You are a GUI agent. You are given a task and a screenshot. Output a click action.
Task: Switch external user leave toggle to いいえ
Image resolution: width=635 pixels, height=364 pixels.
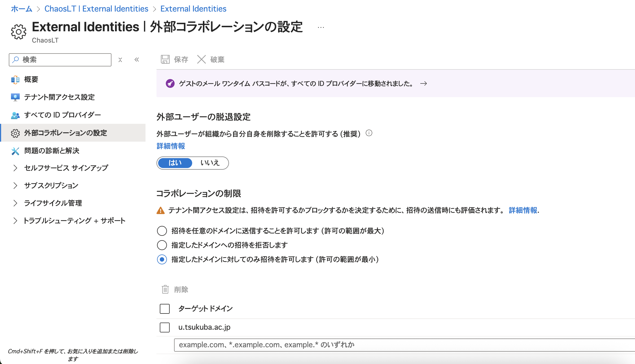point(210,163)
